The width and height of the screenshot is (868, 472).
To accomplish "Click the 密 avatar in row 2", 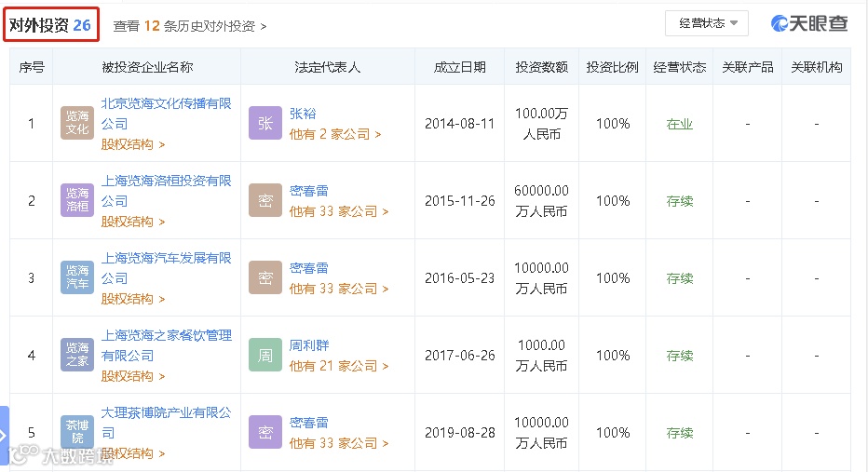I will pos(265,200).
